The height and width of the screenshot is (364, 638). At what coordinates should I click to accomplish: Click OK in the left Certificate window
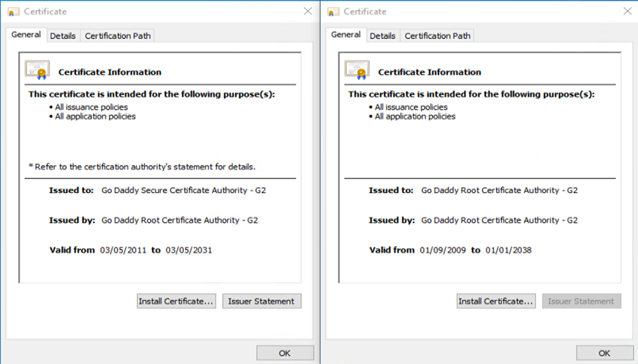click(x=285, y=353)
